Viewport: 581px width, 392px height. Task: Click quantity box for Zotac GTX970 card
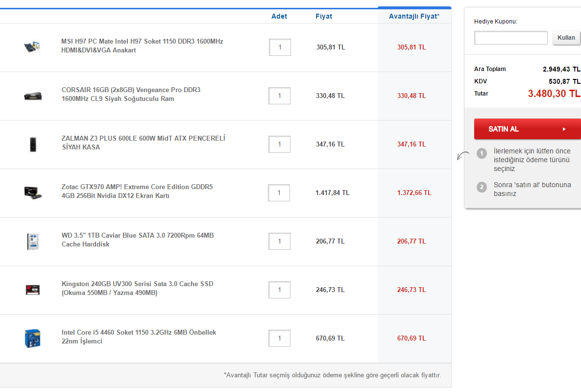pyautogui.click(x=279, y=193)
